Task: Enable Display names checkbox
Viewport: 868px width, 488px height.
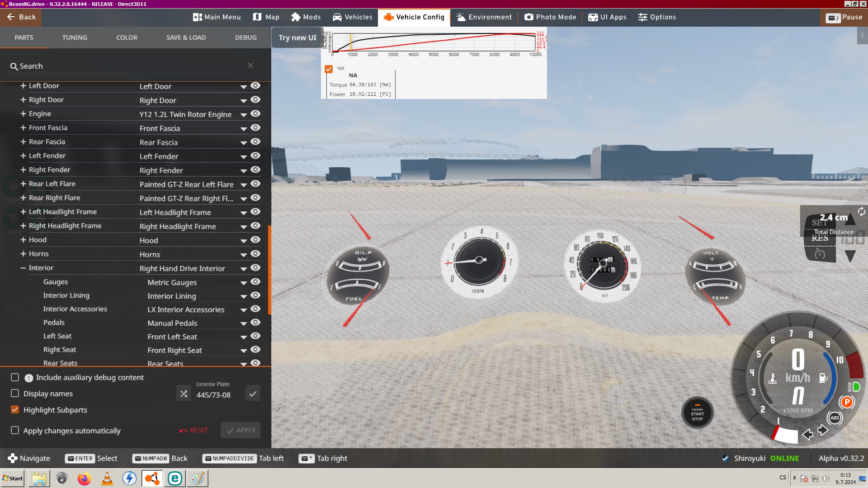Action: click(15, 394)
